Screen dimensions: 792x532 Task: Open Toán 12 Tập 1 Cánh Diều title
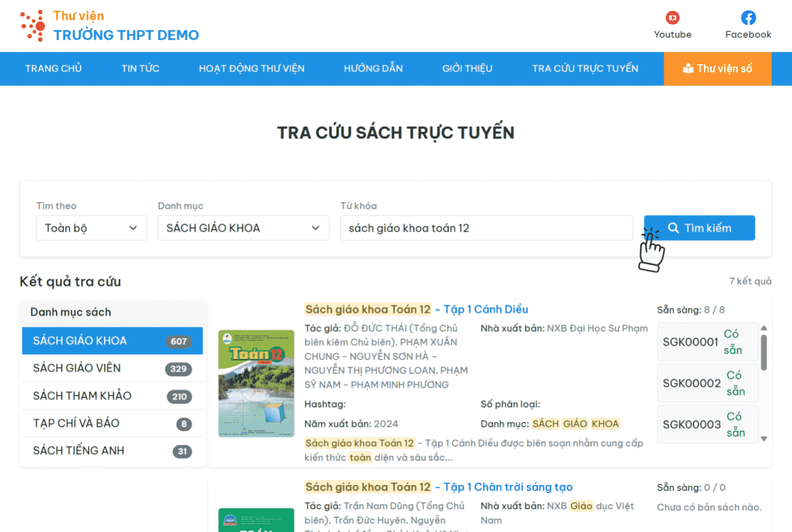(x=416, y=309)
